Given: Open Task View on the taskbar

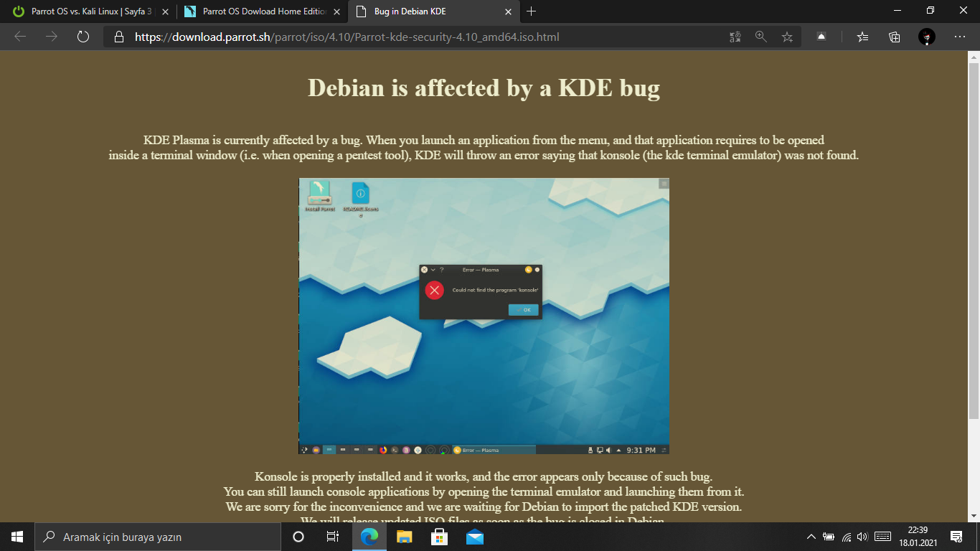Looking at the screenshot, I should 333,537.
